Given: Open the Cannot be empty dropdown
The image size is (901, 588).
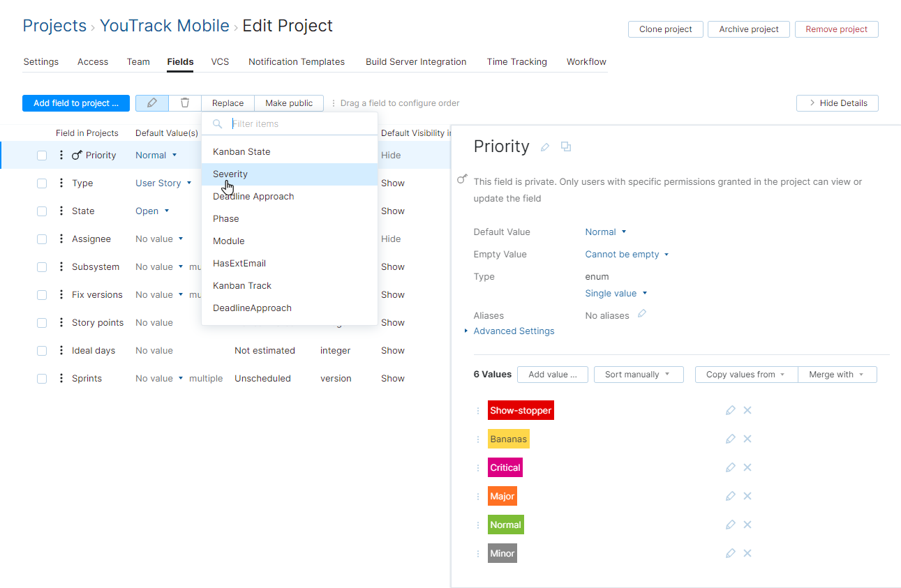Looking at the screenshot, I should 625,254.
